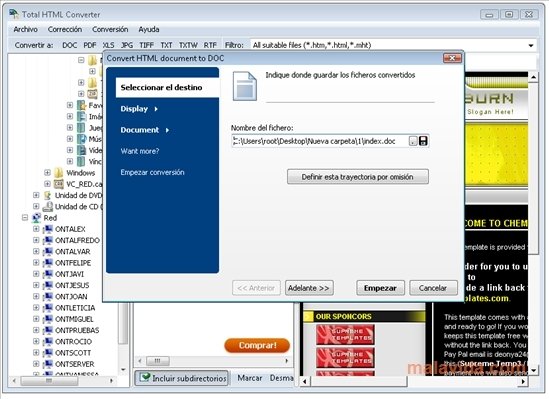Click the Unidad de DVD drive icon
The image size is (549, 399).
coord(48,195)
